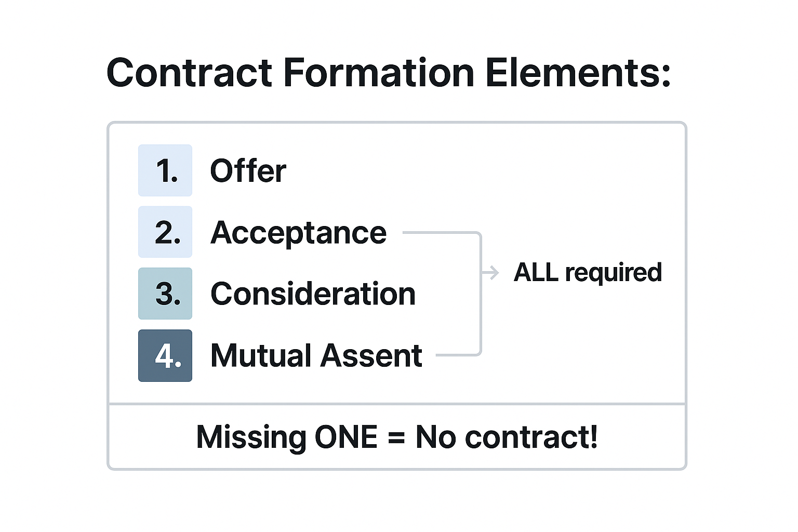Viewport: 798px width, 532px height.
Task: Click the word ONE in bottom banner
Action: [346, 437]
